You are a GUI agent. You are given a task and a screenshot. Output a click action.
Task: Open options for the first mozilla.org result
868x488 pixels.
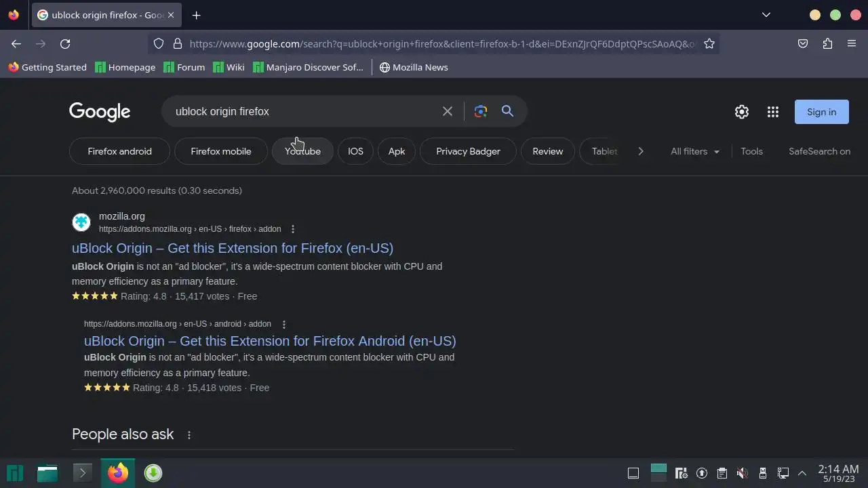point(293,229)
